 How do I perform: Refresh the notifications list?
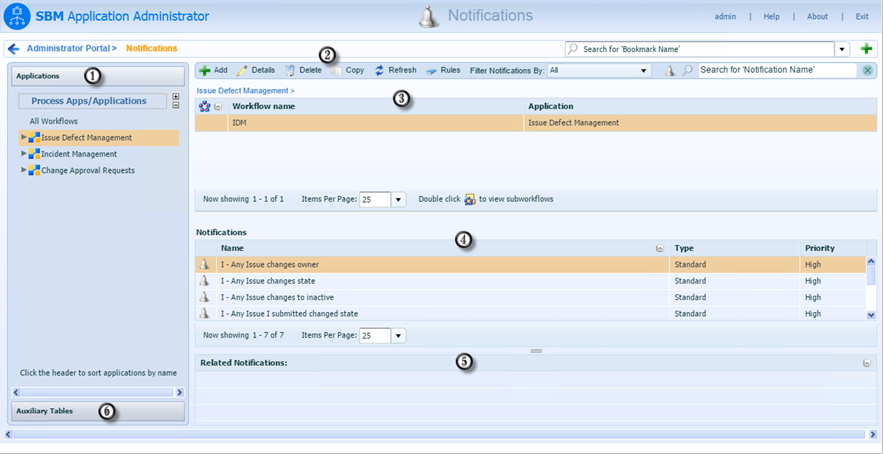[395, 70]
